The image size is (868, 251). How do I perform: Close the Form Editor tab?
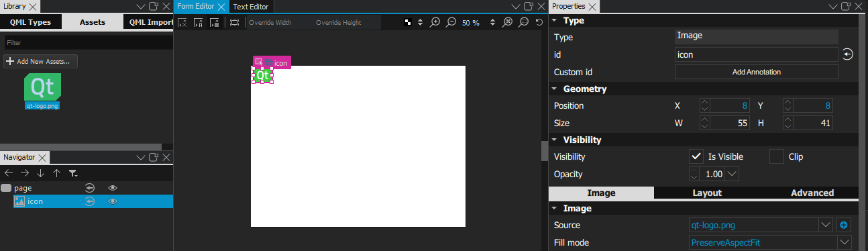click(x=221, y=6)
